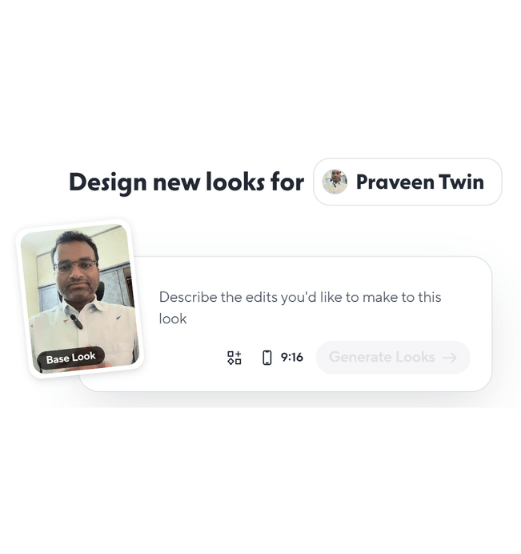Click the 'Praveen Twin' name text
Image resolution: width=521 pixels, height=554 pixels.
[420, 182]
